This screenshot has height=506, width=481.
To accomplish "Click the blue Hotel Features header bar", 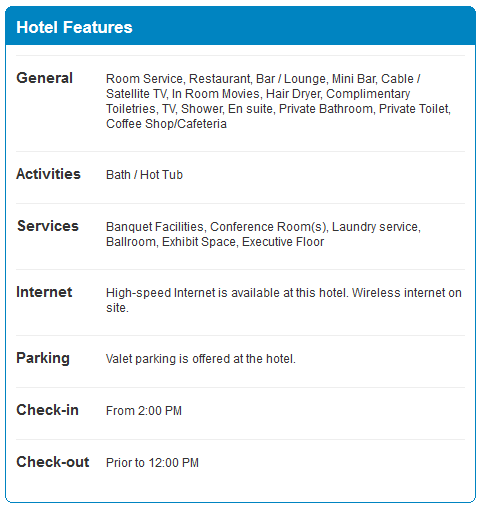I will 240,26.
